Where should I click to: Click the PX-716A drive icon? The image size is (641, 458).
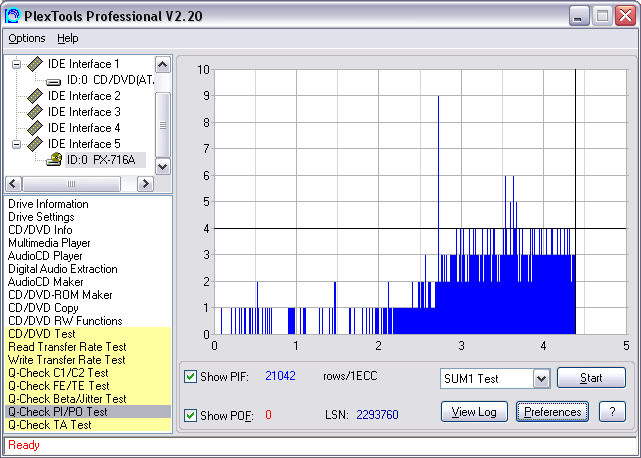click(x=54, y=159)
